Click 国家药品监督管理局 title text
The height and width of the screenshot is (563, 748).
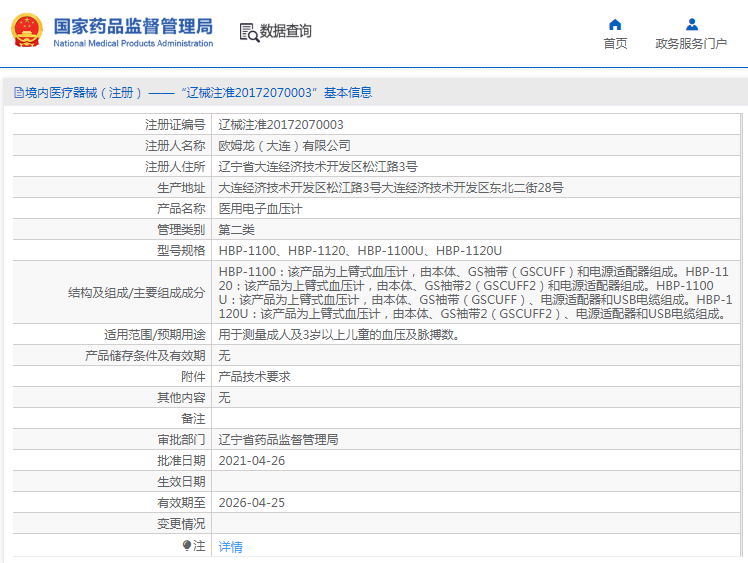133,26
